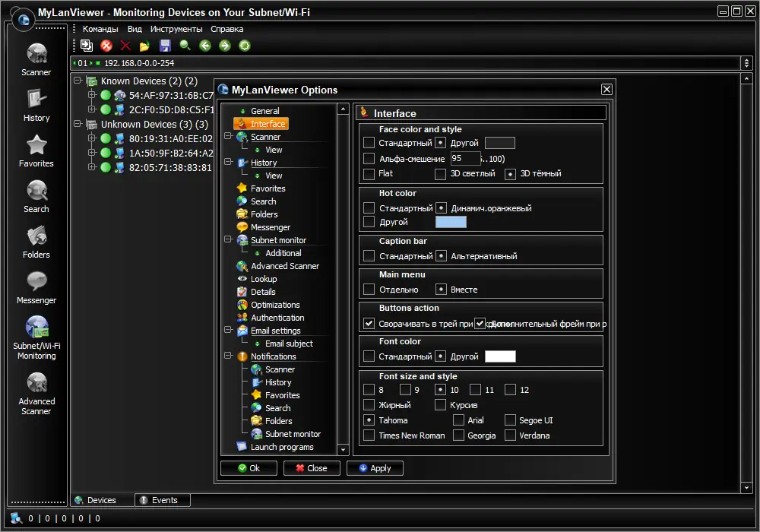Click the Apply button
Viewport: 760px width, 532px height.
pyautogui.click(x=375, y=468)
